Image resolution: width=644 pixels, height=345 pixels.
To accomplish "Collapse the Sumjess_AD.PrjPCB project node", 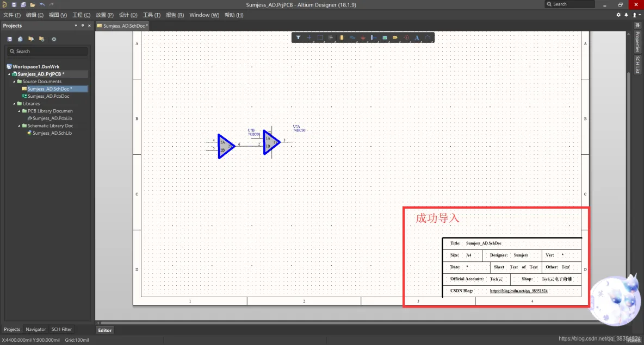I will pyautogui.click(x=9, y=74).
